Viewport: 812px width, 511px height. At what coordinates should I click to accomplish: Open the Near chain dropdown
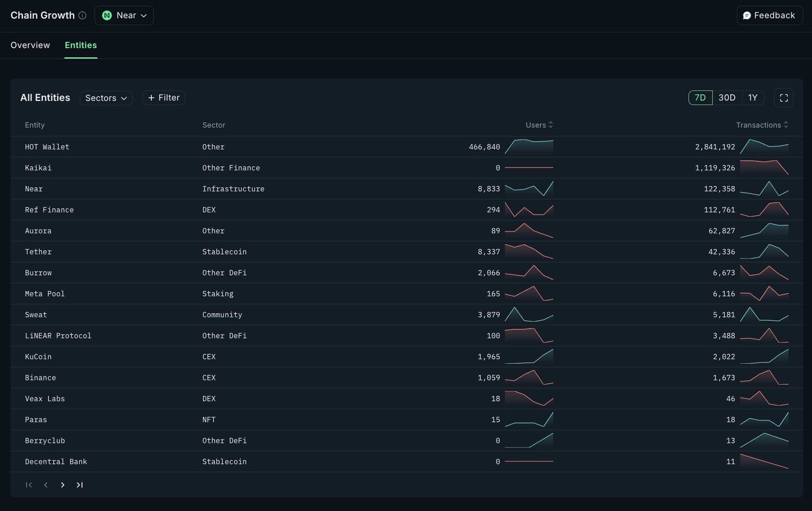click(x=124, y=15)
